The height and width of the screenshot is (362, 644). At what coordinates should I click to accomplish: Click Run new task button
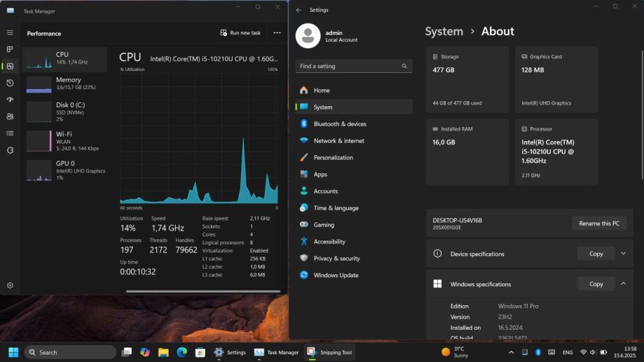[x=240, y=33]
